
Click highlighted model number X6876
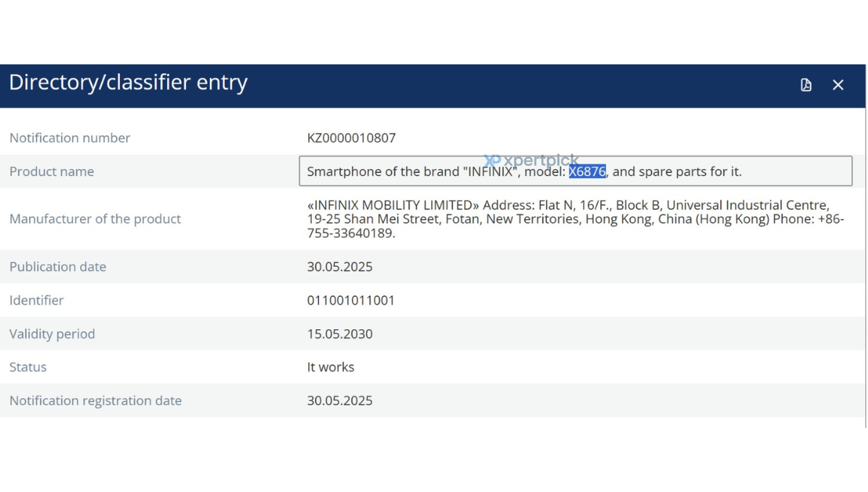point(587,171)
